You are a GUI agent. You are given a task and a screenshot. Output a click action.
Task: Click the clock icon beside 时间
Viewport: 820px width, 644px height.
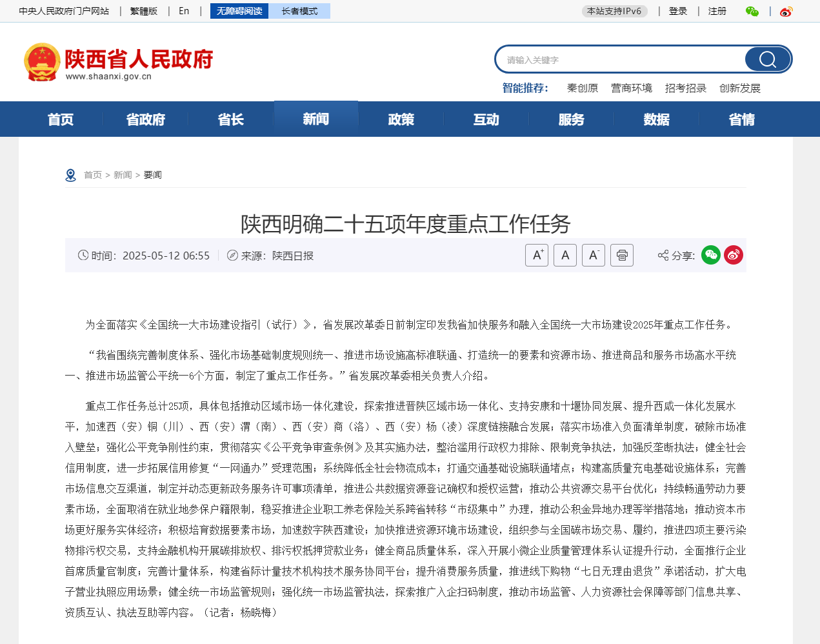tap(83, 255)
